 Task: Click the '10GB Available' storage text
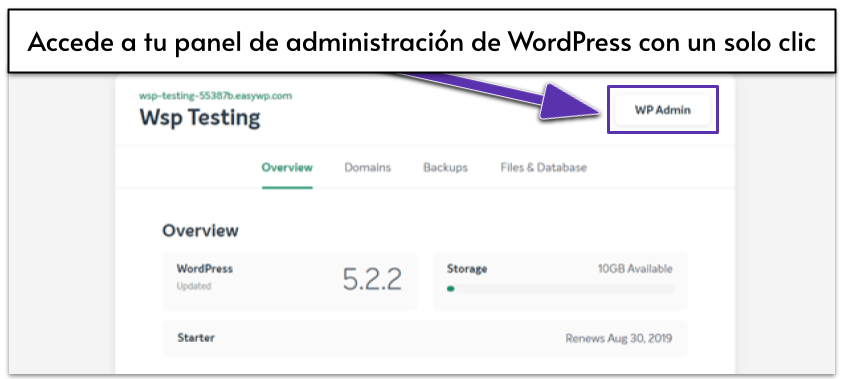(x=635, y=268)
